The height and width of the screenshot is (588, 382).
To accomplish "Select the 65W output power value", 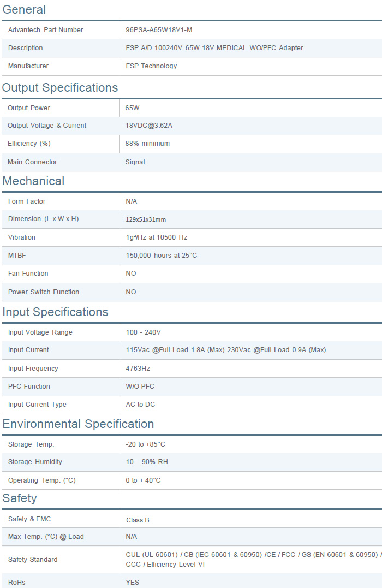I will pyautogui.click(x=132, y=108).
